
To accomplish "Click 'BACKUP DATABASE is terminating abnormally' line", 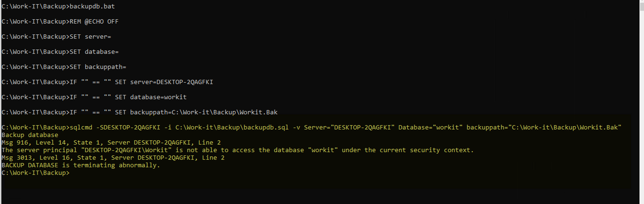I will [81, 165].
